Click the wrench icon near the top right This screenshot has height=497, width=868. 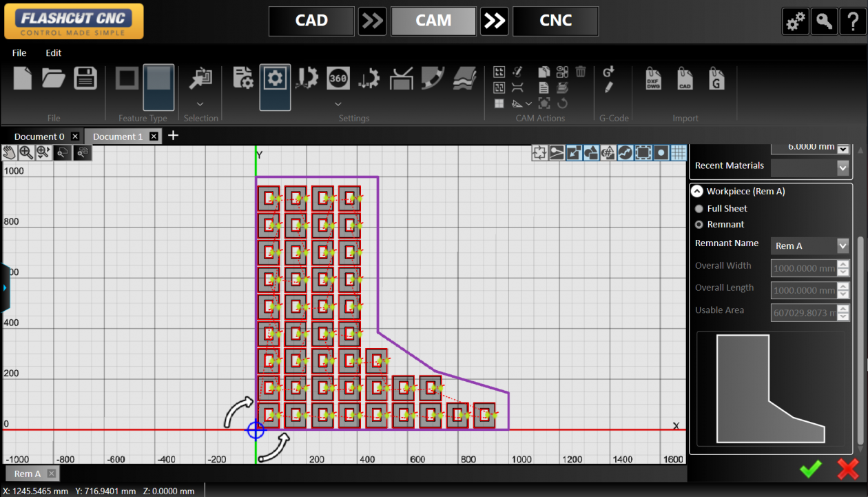[824, 21]
